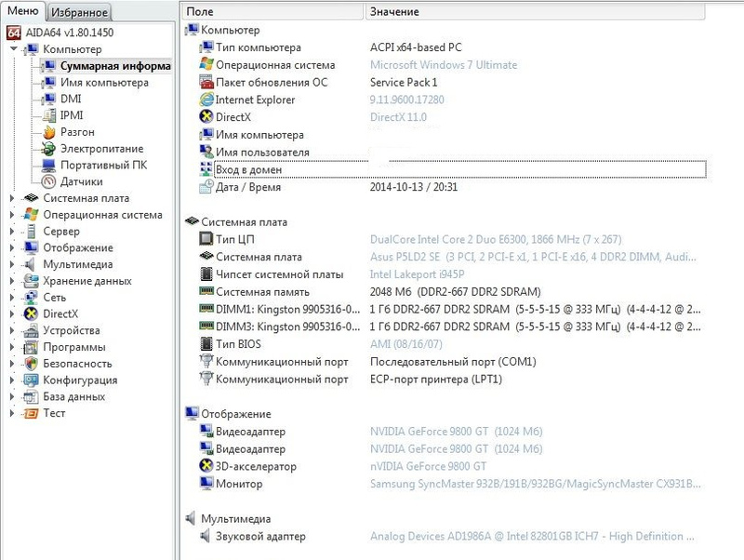Click the Датчики sensor icon
The height and width of the screenshot is (560, 744).
(48, 182)
